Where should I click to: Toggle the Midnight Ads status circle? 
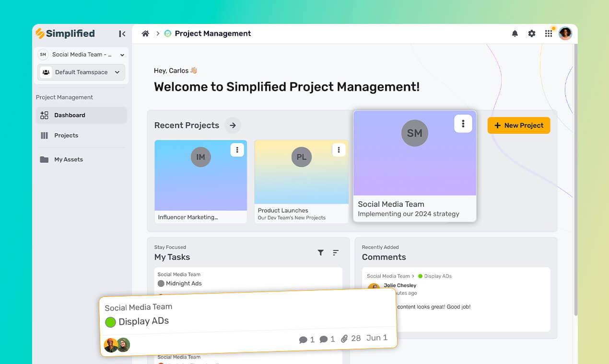161,283
